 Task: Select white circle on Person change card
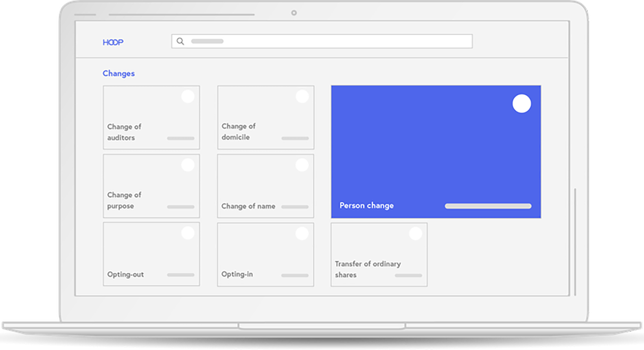(x=521, y=104)
